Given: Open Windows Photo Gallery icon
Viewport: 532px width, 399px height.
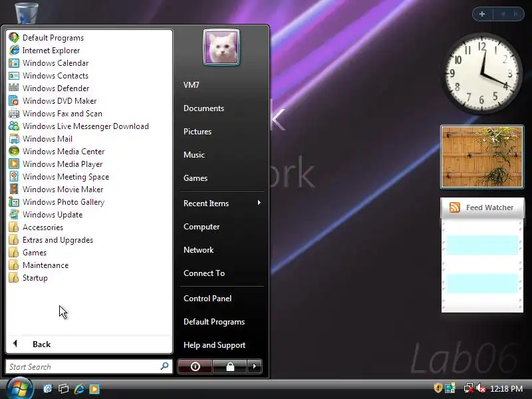Looking at the screenshot, I should 14,202.
